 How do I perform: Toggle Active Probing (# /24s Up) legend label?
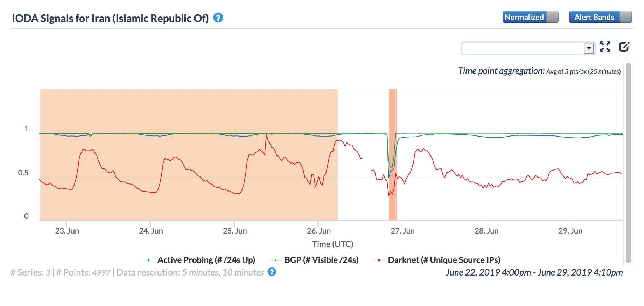tap(206, 260)
